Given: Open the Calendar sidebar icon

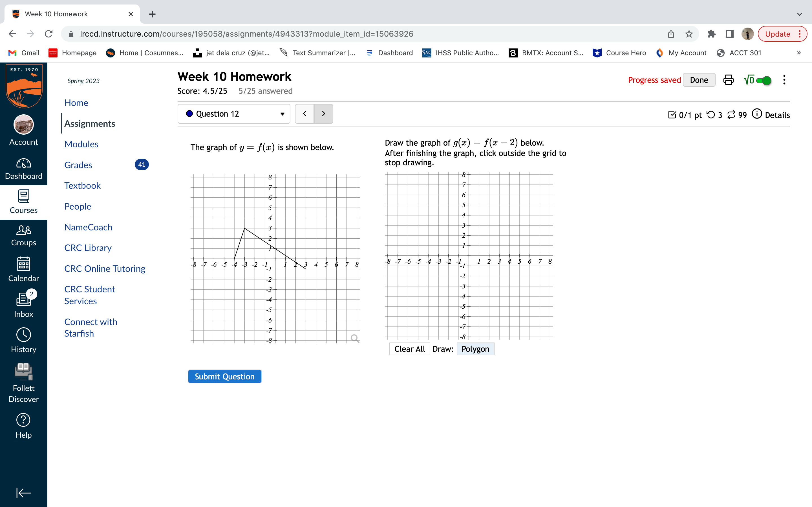Looking at the screenshot, I should coord(23,264).
